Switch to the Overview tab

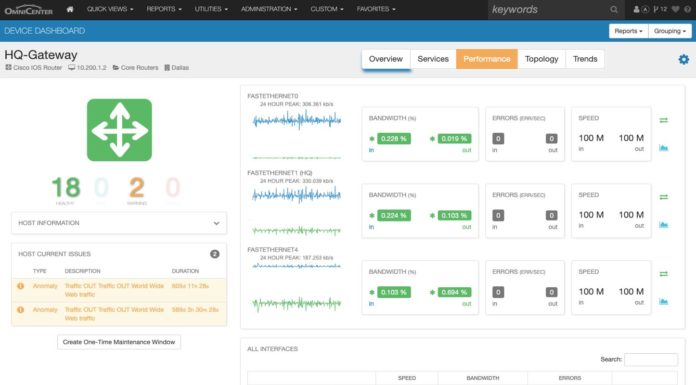386,59
